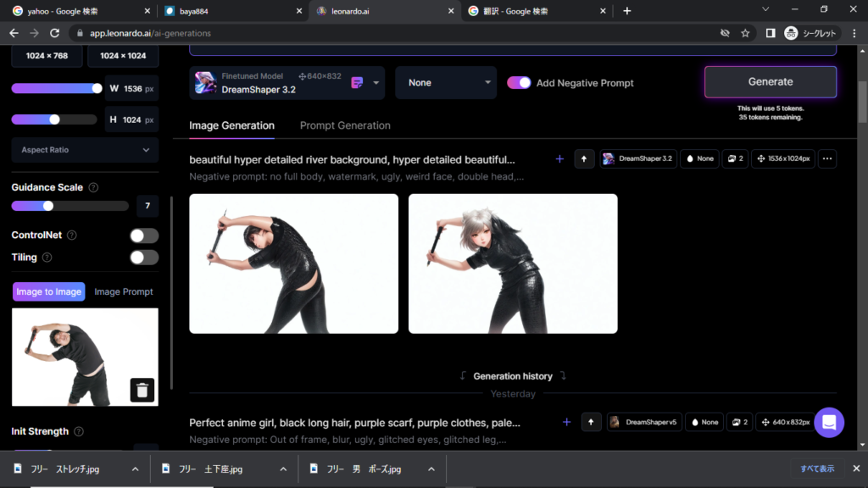Delete the uploaded image with trash icon

pos(142,390)
